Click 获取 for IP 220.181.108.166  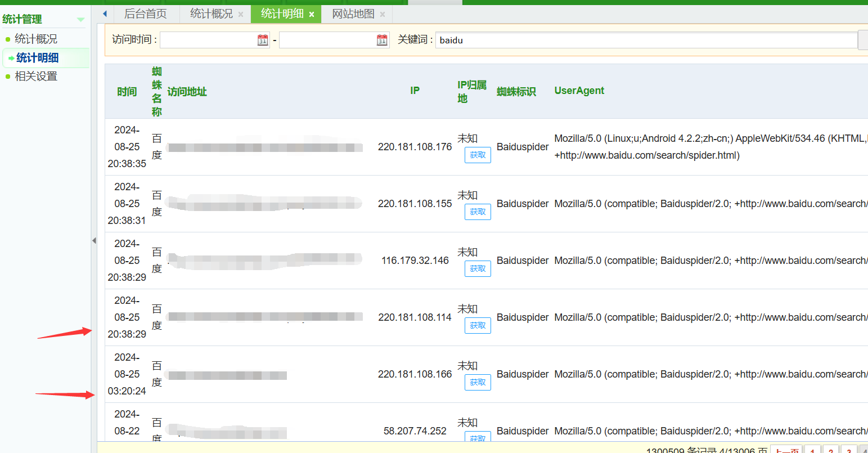pos(478,382)
